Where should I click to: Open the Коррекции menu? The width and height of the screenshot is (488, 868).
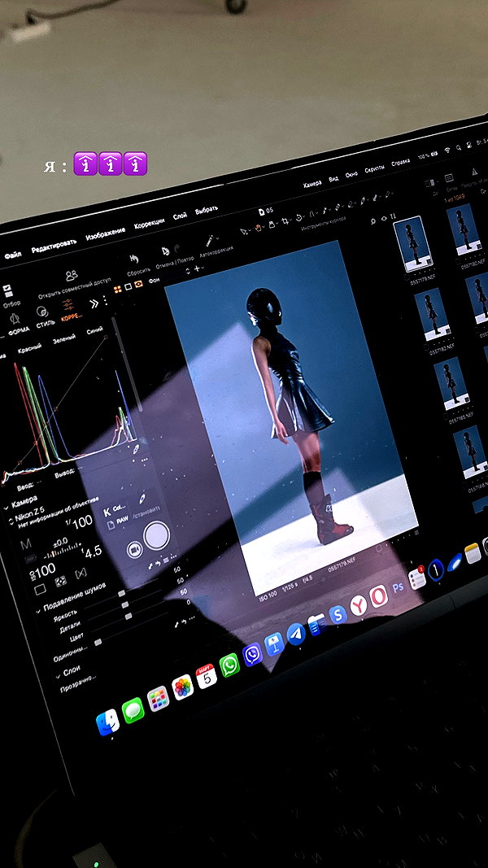click(149, 222)
